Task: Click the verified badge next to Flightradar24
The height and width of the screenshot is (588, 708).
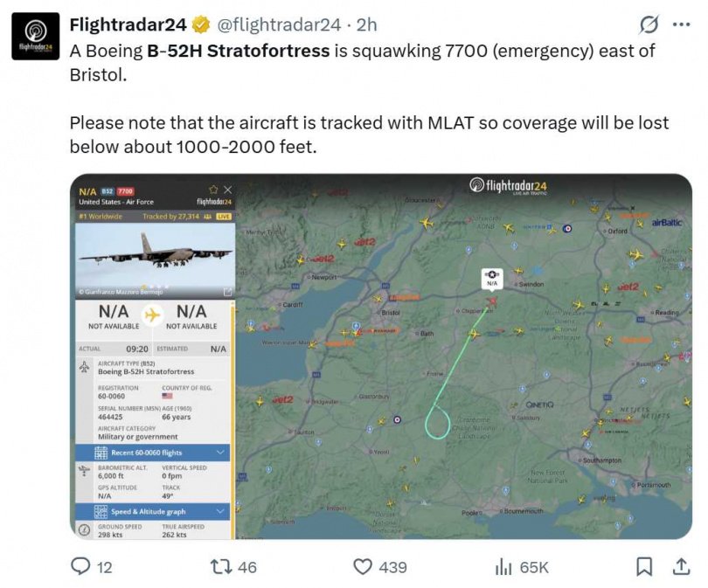Action: point(200,25)
